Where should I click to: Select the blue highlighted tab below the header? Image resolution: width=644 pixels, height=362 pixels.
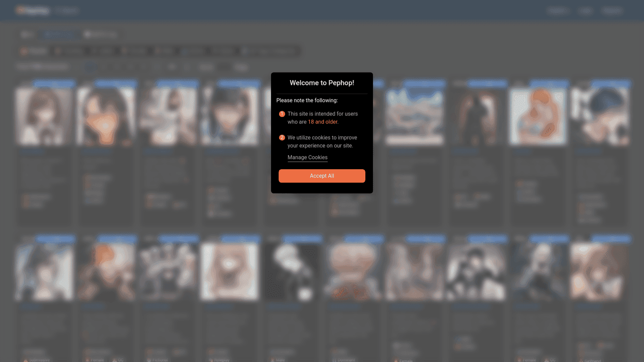click(x=59, y=34)
